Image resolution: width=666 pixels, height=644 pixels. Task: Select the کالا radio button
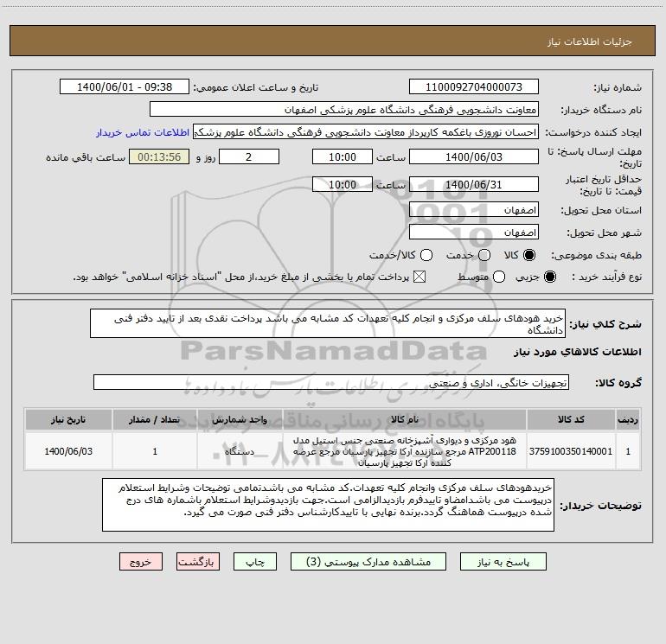point(529,255)
